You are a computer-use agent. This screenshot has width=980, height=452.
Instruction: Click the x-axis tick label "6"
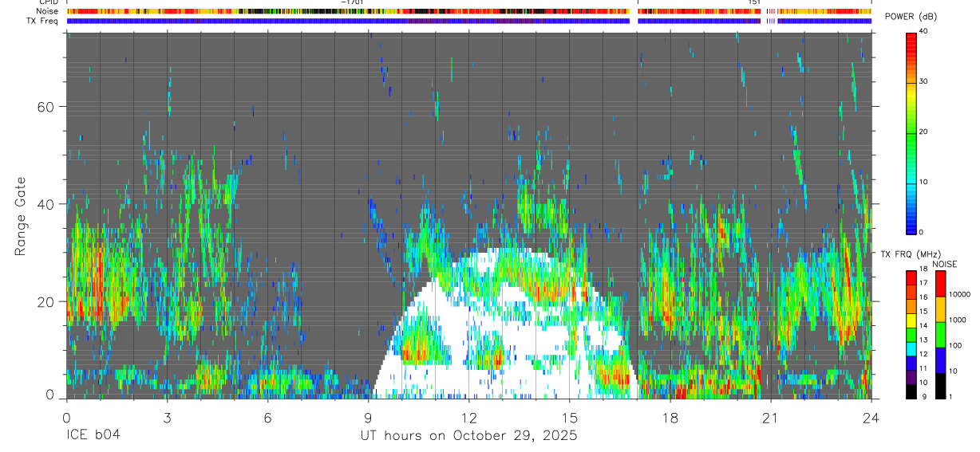(x=267, y=417)
